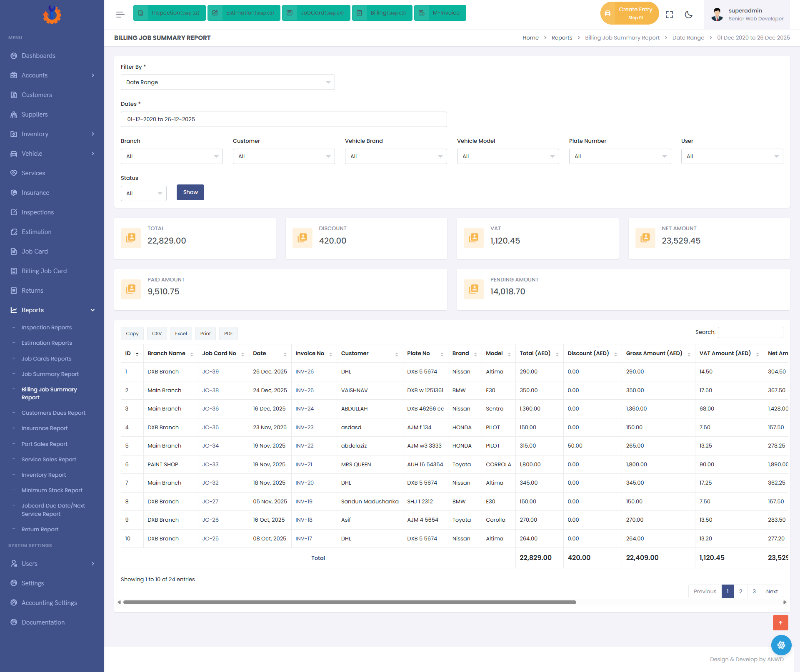
Task: Click the Show button
Action: click(190, 192)
